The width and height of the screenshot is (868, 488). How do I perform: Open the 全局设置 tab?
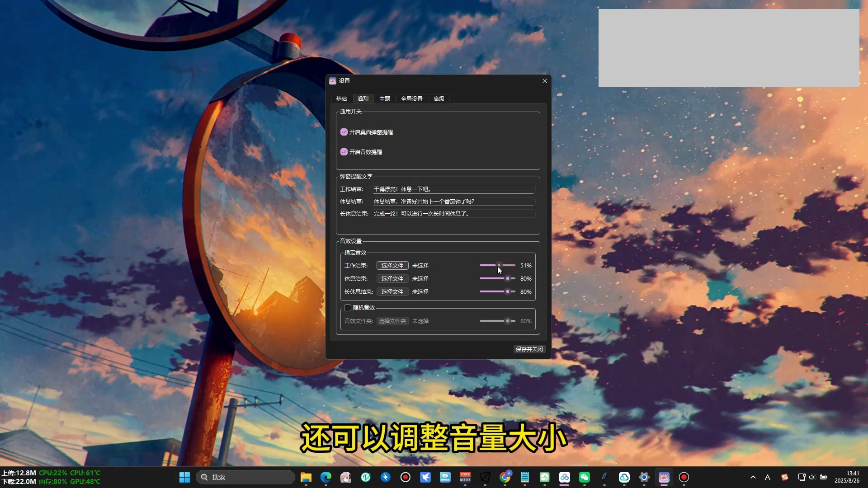tap(411, 99)
